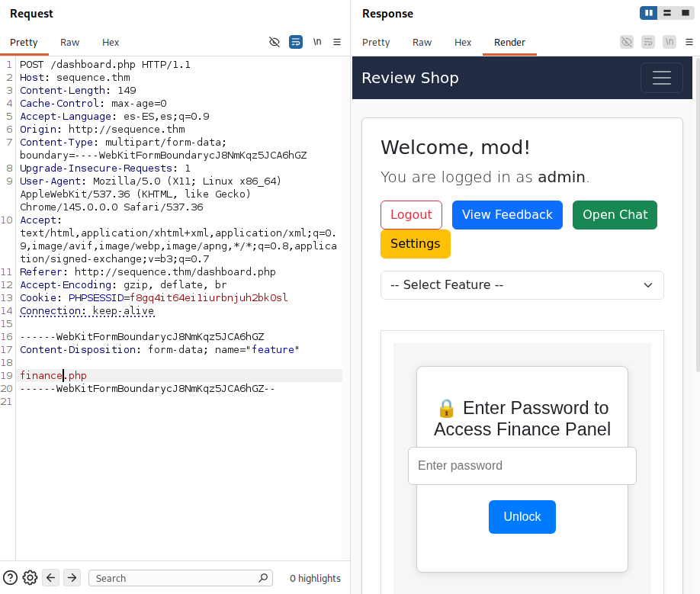Open the Select Feature dropdown

tap(522, 284)
